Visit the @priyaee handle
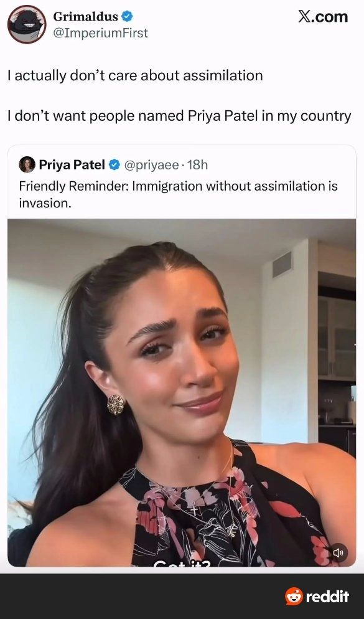364x619 pixels. pyautogui.click(x=151, y=165)
